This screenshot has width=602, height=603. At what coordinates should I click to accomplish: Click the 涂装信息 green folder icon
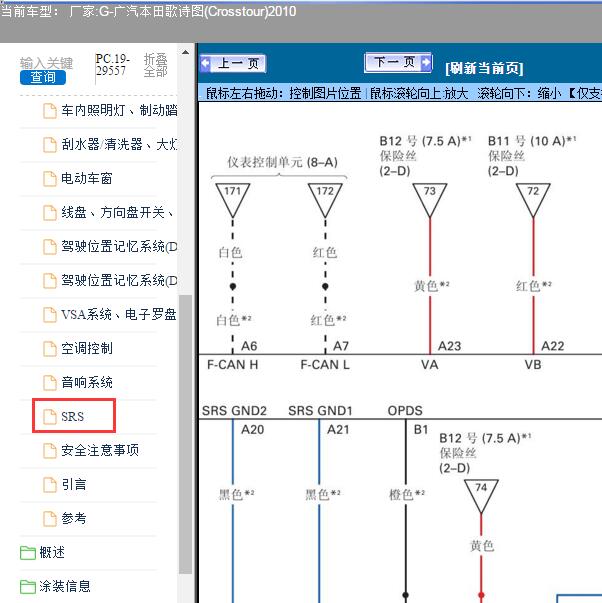27,587
